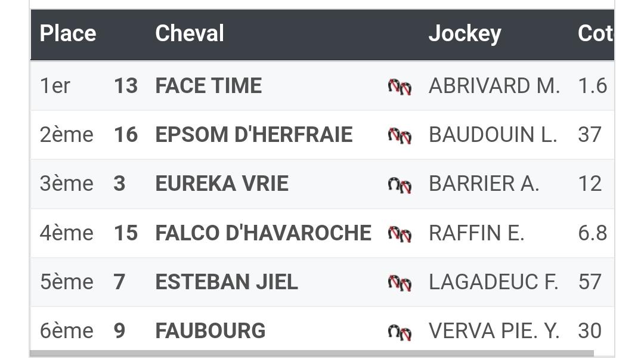Click the horseshoe icon for ESTEBAN JIEL
This screenshot has width=644, height=362.
[400, 283]
